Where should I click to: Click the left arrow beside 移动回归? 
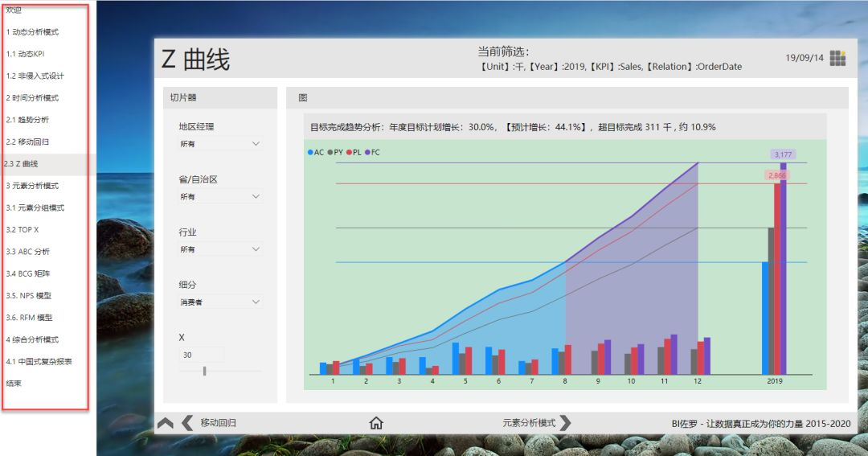187,423
